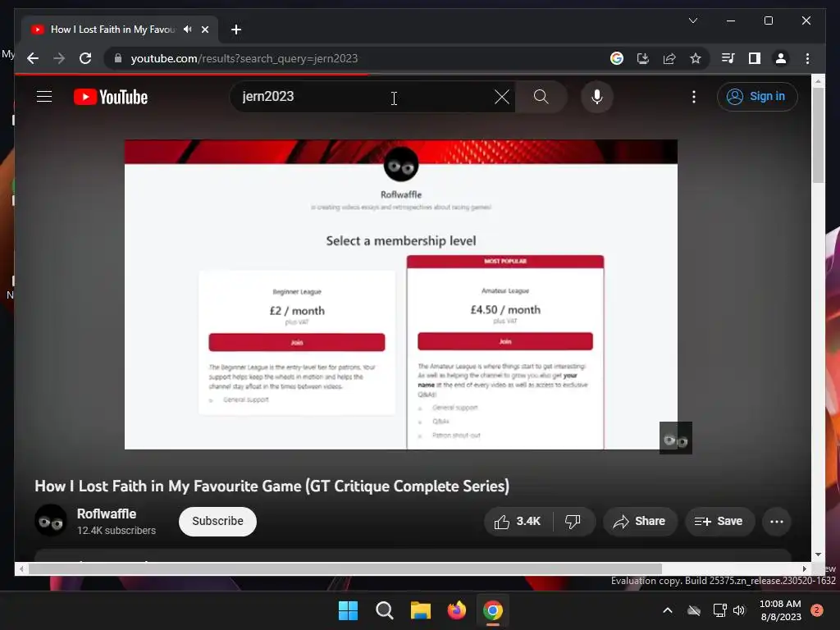
Task: Toggle Chrome side panel
Action: pos(755,58)
